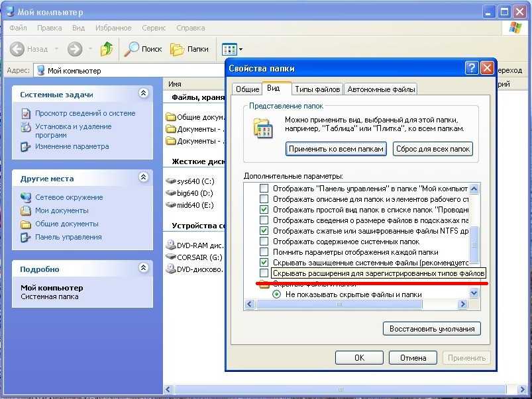The height and width of the screenshot is (399, 532).
Task: Collapse the Подробно panel
Action: pyautogui.click(x=144, y=268)
